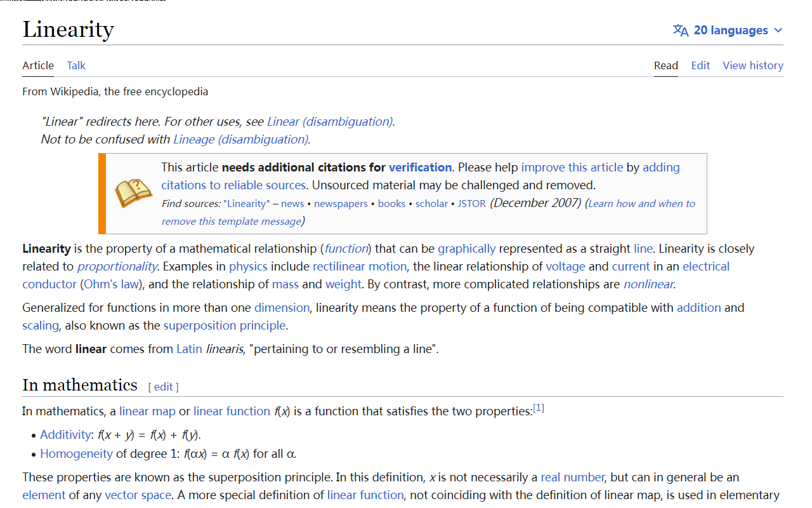Open the dimension link
Screen dimensions: 812x508
pyautogui.click(x=282, y=307)
